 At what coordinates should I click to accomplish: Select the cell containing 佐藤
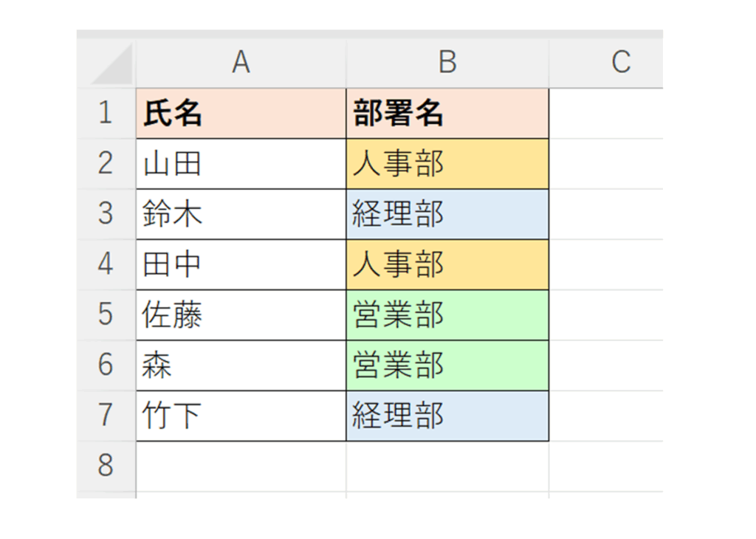click(x=241, y=315)
